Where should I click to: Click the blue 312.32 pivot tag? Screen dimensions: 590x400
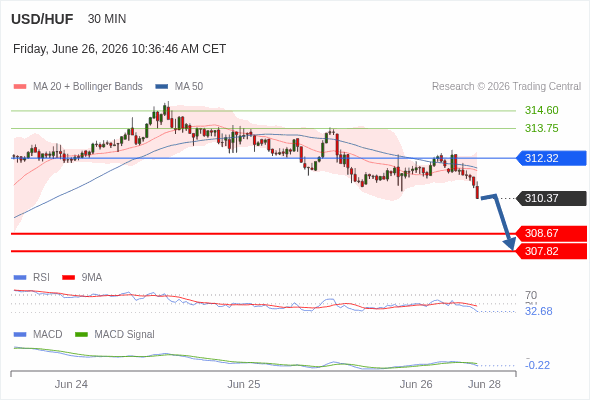(x=551, y=158)
